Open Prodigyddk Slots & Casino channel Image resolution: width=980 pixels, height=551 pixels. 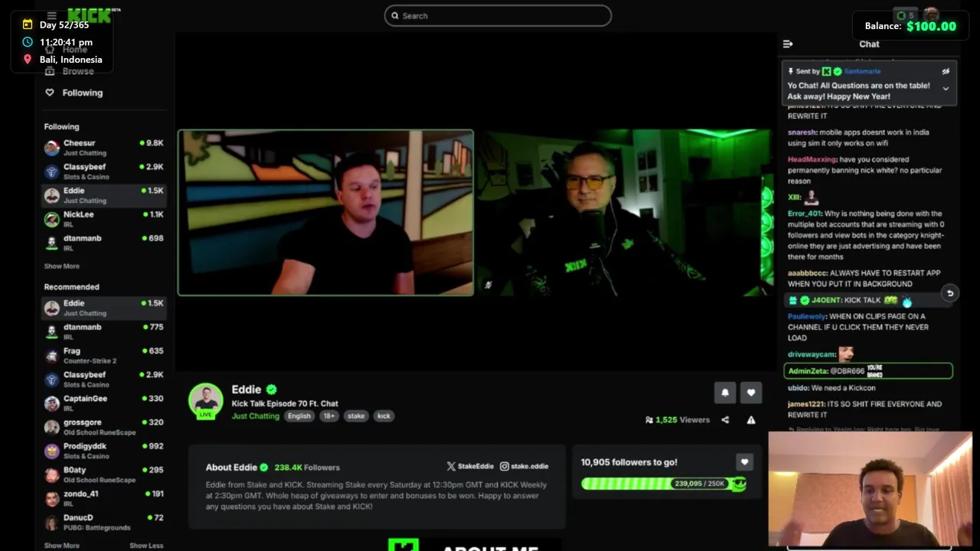[x=104, y=451]
